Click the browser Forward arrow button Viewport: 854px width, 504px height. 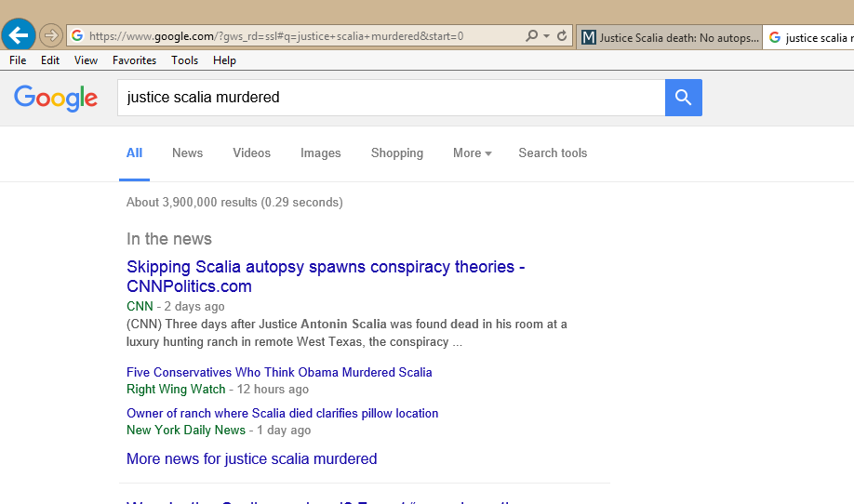51,36
